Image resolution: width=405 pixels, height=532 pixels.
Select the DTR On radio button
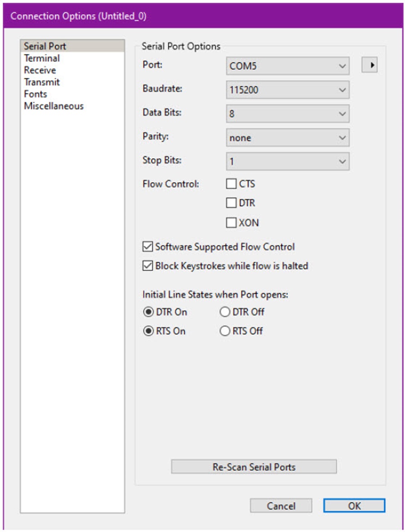[x=148, y=312]
